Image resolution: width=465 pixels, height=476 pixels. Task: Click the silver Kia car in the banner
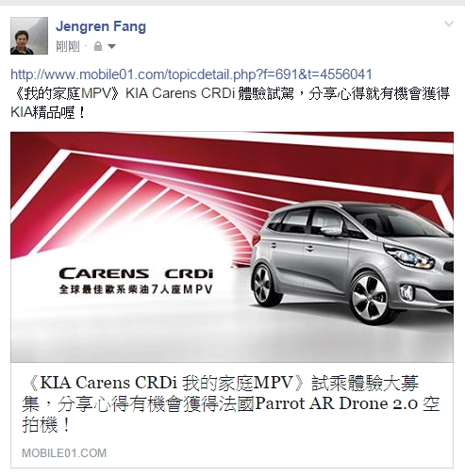[352, 262]
